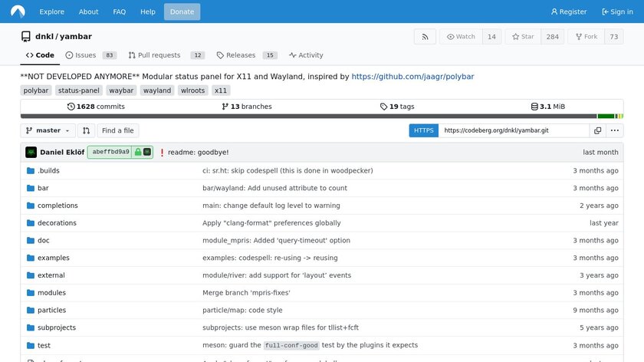Open the Help menu item
The height and width of the screenshot is (362, 644).
click(x=147, y=12)
